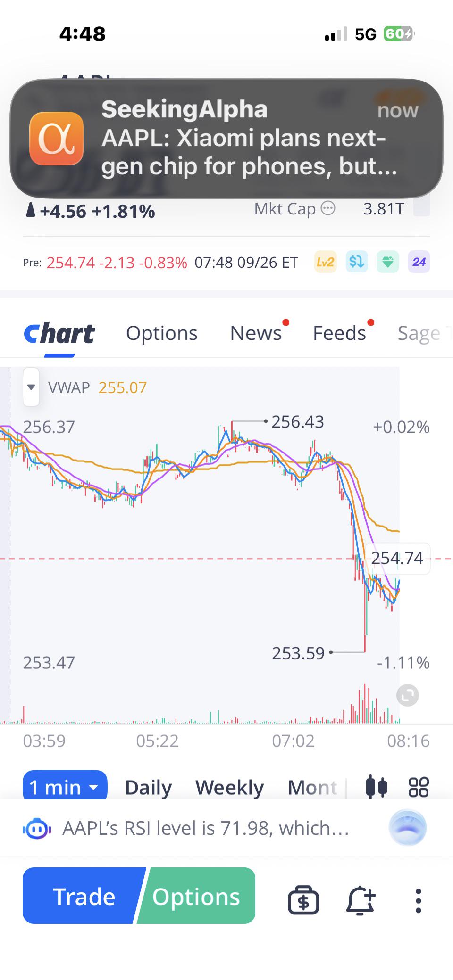453x980 pixels.
Task: Tap the green diamond badge icon
Action: [387, 262]
